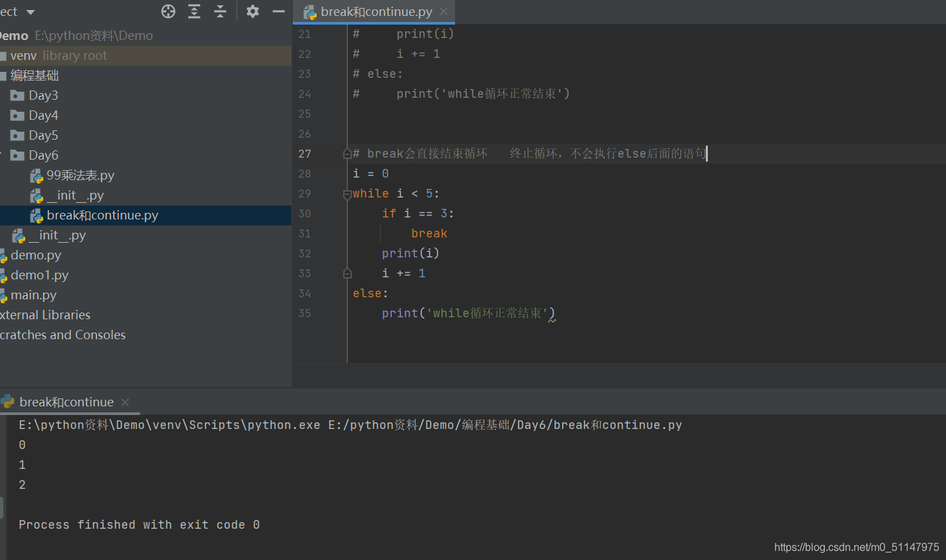946x560 pixels.
Task: Hide the project tool window with minus icon
Action: 279,11
